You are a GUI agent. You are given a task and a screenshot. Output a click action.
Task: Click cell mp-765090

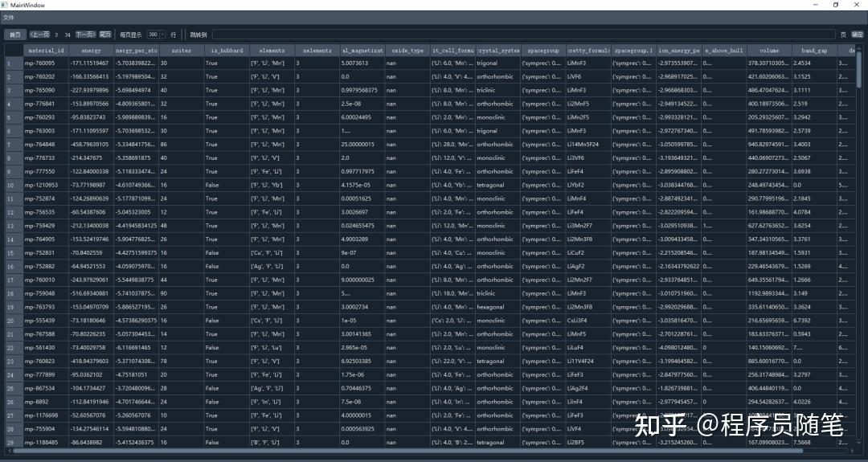click(x=46, y=90)
